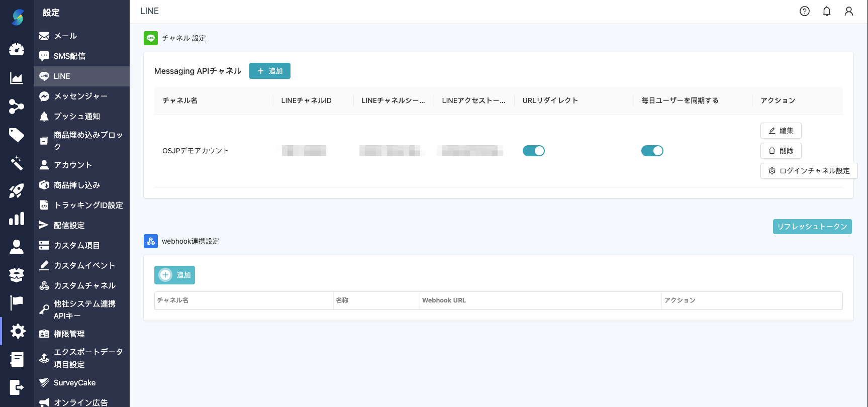This screenshot has height=407, width=868.
Task: Click the flag icon in left rail
Action: click(x=17, y=302)
